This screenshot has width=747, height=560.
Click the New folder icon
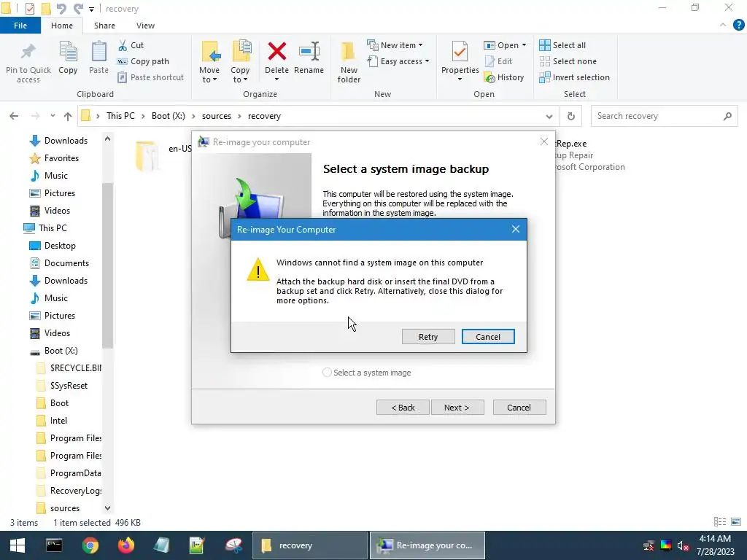(x=348, y=52)
